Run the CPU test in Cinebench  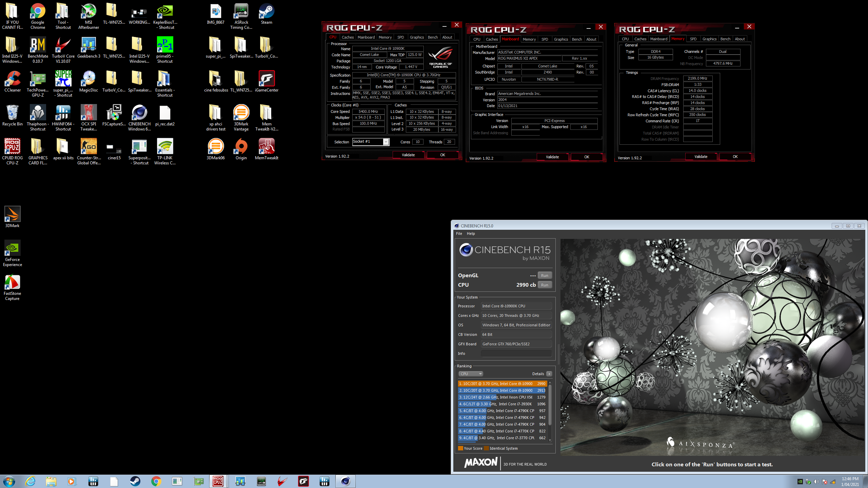545,285
